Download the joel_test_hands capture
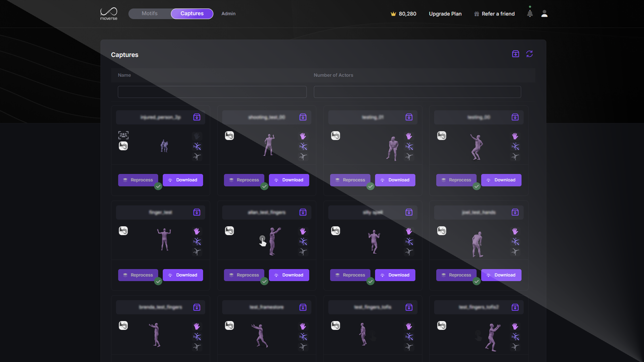644x362 pixels. 501,275
